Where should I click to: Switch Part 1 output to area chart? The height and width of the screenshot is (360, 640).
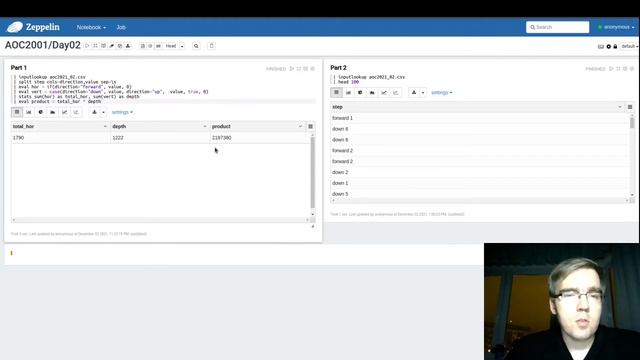[52, 112]
